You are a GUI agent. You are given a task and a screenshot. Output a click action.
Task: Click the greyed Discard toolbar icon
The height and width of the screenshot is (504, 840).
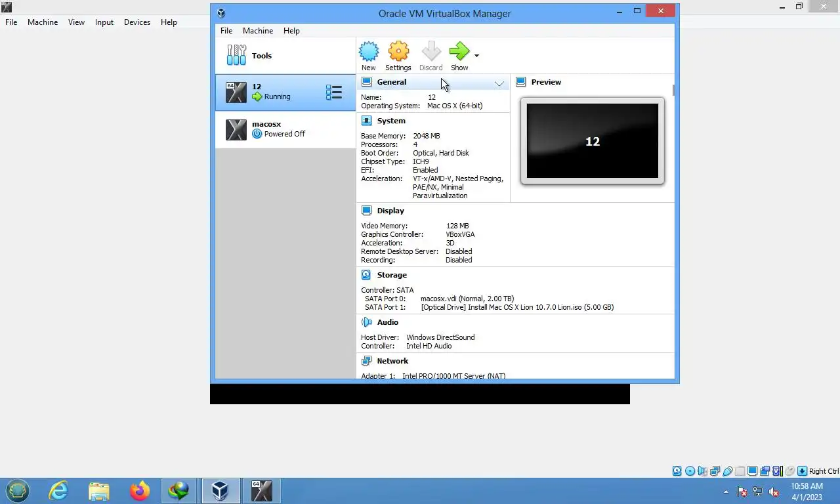point(431,51)
